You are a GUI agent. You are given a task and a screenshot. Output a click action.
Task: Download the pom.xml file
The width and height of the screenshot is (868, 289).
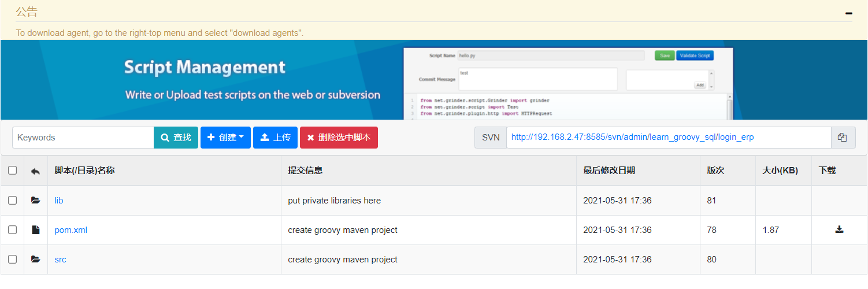(x=839, y=229)
